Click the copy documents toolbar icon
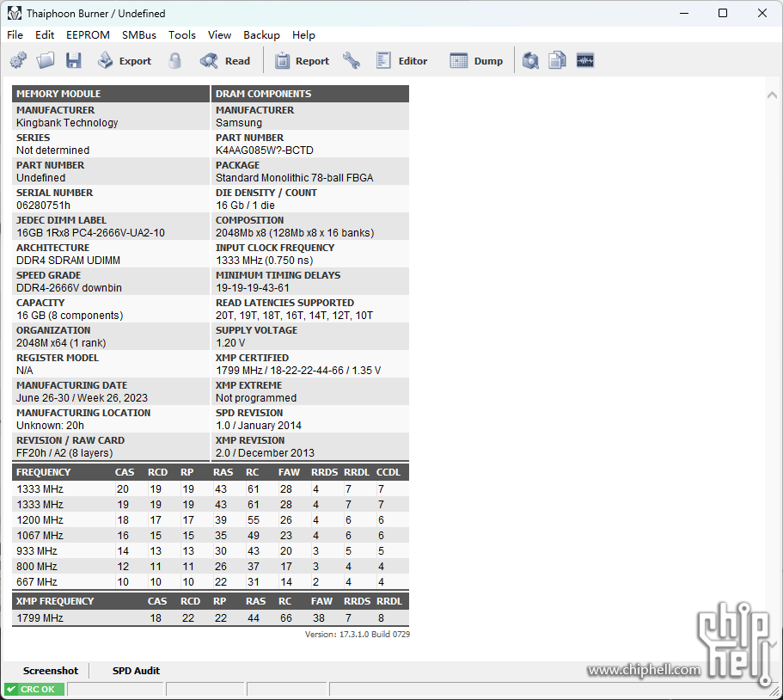The width and height of the screenshot is (783, 700). 557,61
